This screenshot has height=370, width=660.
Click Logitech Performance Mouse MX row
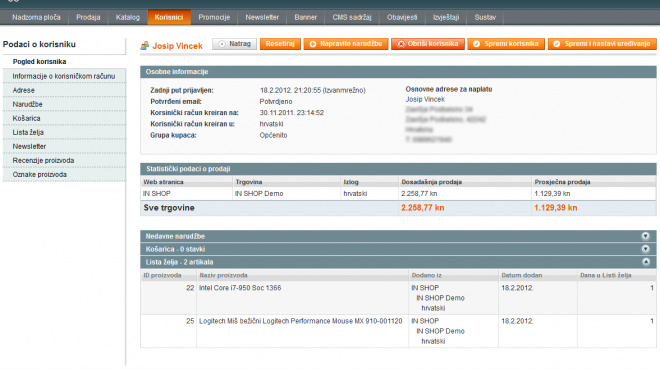pyautogui.click(x=398, y=331)
